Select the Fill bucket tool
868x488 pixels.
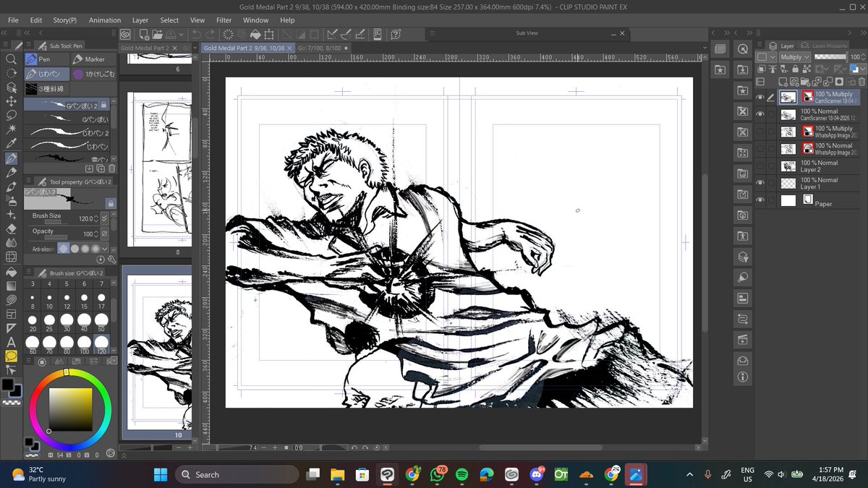click(11, 273)
